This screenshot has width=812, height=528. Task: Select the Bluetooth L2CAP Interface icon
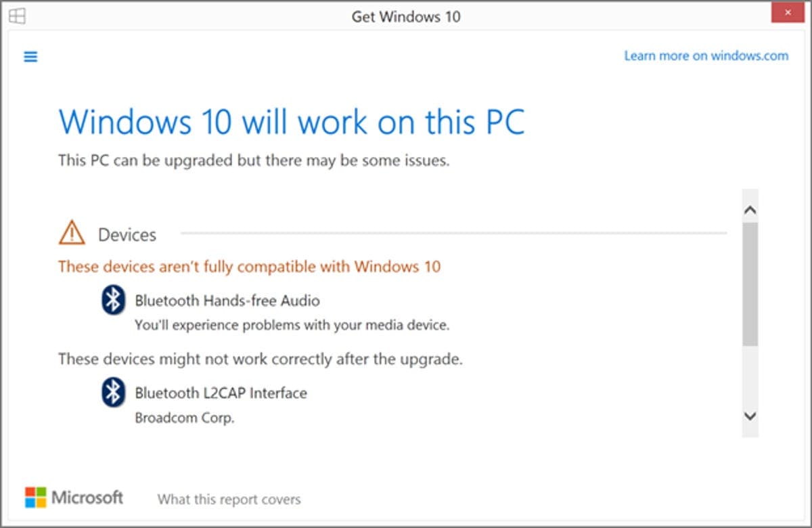(114, 393)
